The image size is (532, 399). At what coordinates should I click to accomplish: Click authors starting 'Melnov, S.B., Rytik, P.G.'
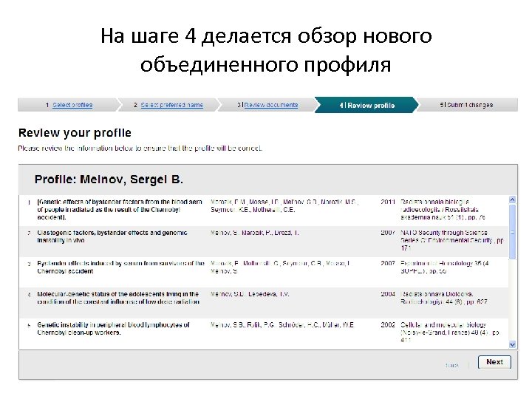tap(282, 324)
